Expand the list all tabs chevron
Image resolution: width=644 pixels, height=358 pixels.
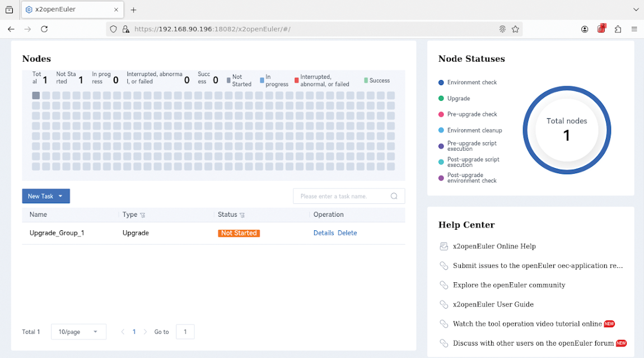tap(636, 10)
